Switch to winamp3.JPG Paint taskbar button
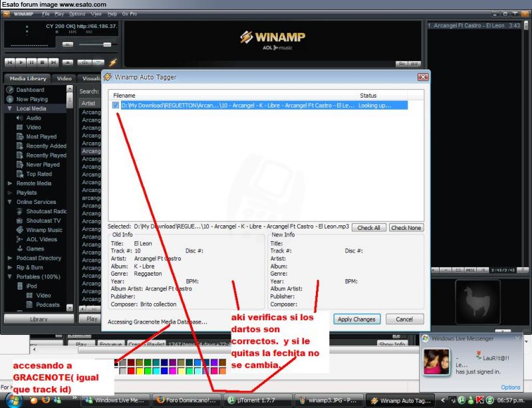The image size is (532, 408). point(329,400)
